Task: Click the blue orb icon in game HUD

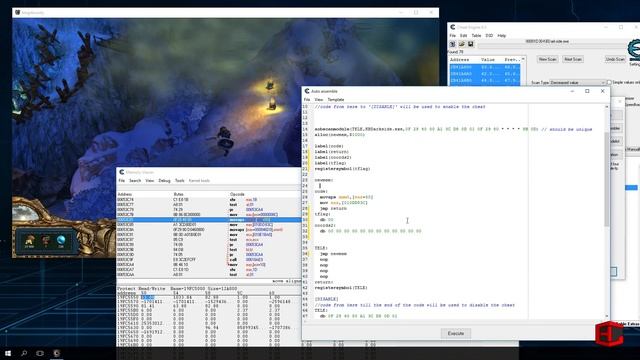Action: tap(61, 241)
